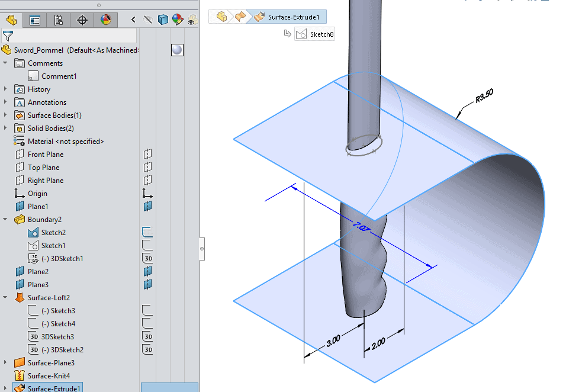This screenshot has height=392, width=566.
Task: Click the feature tree filter icon
Action: (x=8, y=37)
